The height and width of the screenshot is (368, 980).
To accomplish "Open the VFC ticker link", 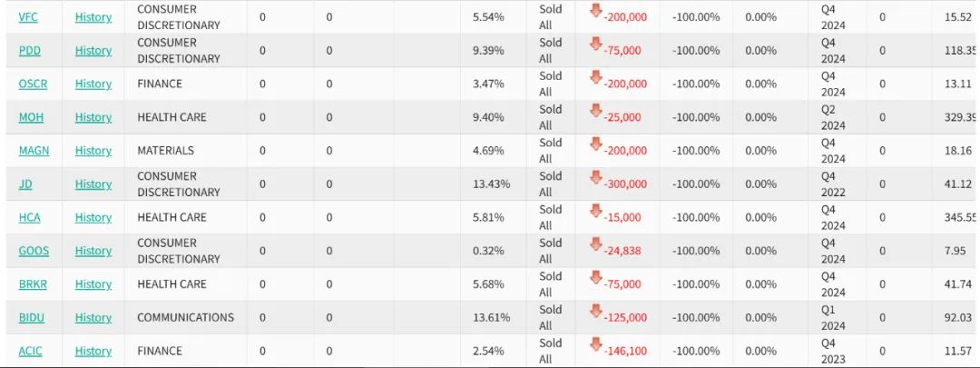I will (x=28, y=17).
